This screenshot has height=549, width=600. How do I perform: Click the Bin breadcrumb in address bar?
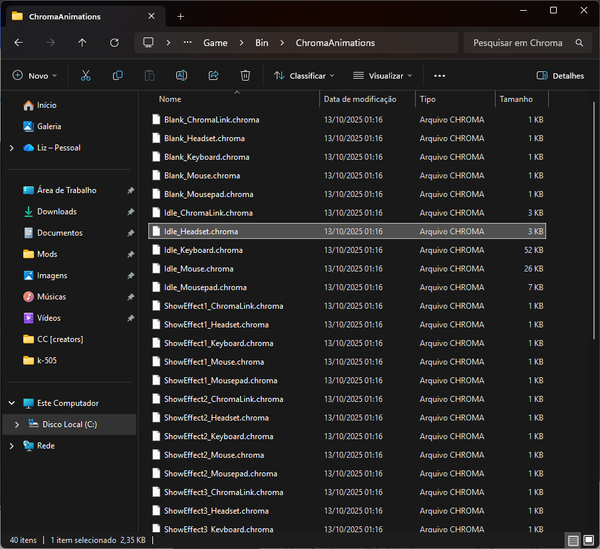click(x=262, y=43)
